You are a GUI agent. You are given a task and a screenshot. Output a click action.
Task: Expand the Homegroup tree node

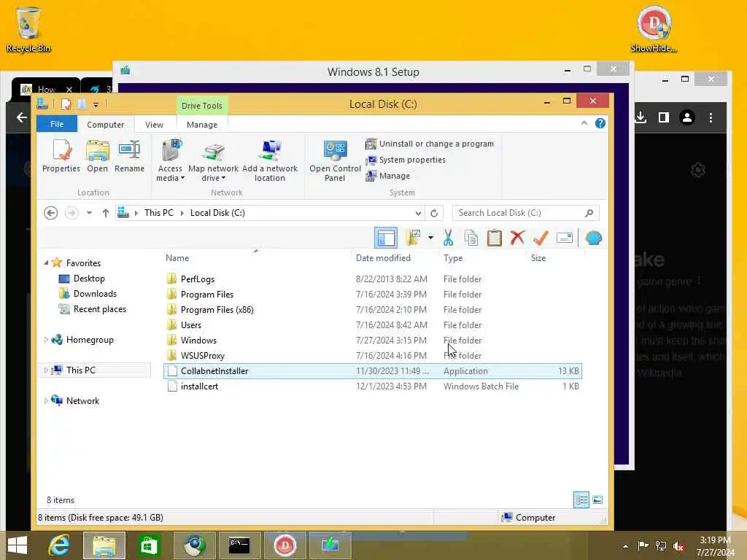coord(46,340)
